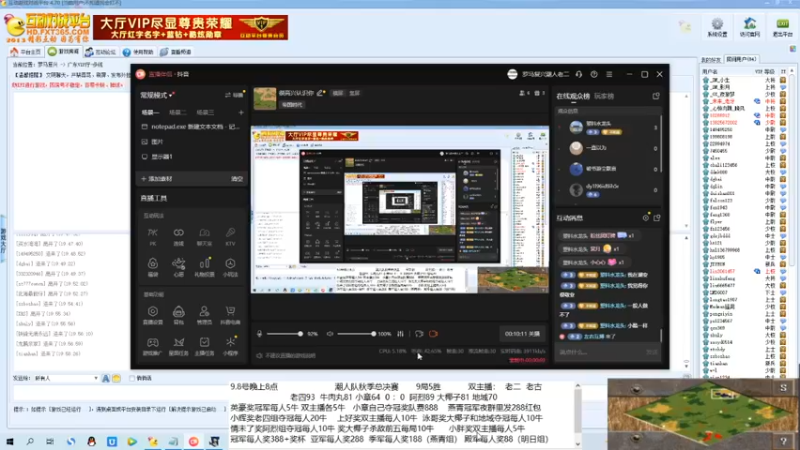Open the 连线 link-up tool
Viewport: 800px width, 450px height.
click(x=179, y=236)
